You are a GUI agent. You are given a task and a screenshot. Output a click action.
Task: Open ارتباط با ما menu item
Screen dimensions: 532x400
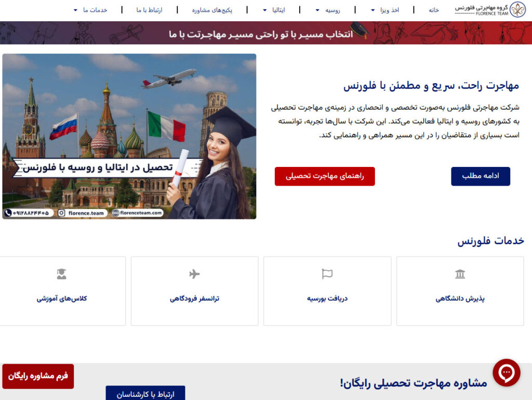(x=149, y=10)
